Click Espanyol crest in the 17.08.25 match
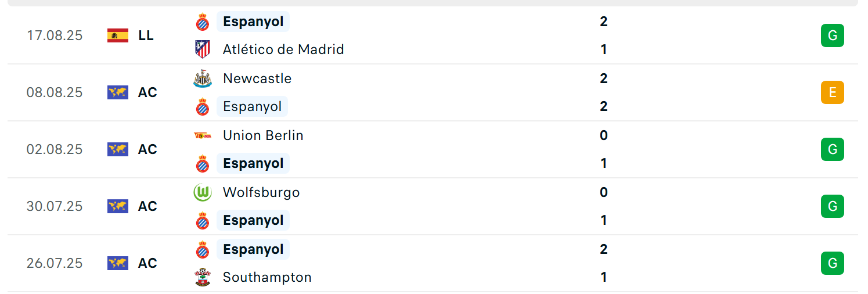The image size is (868, 294). click(202, 22)
